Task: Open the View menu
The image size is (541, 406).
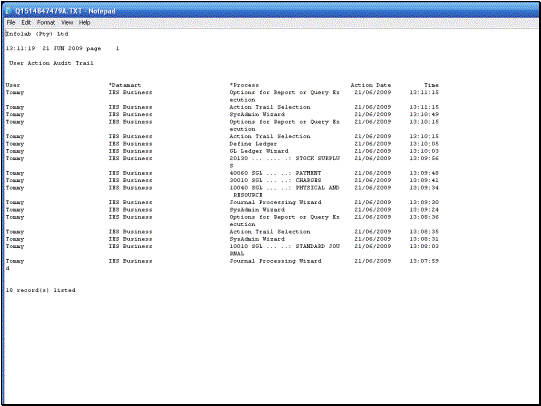Action: [67, 22]
